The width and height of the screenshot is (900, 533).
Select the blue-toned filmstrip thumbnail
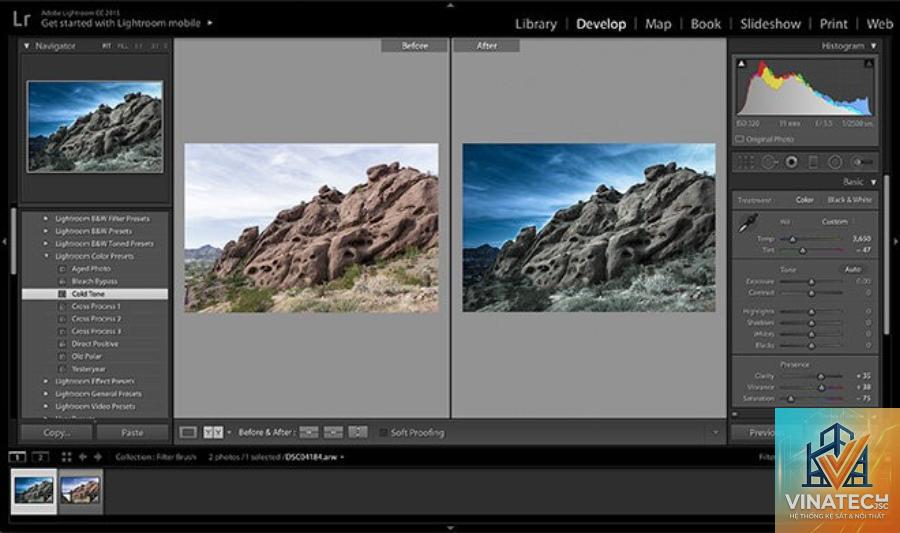tap(34, 491)
